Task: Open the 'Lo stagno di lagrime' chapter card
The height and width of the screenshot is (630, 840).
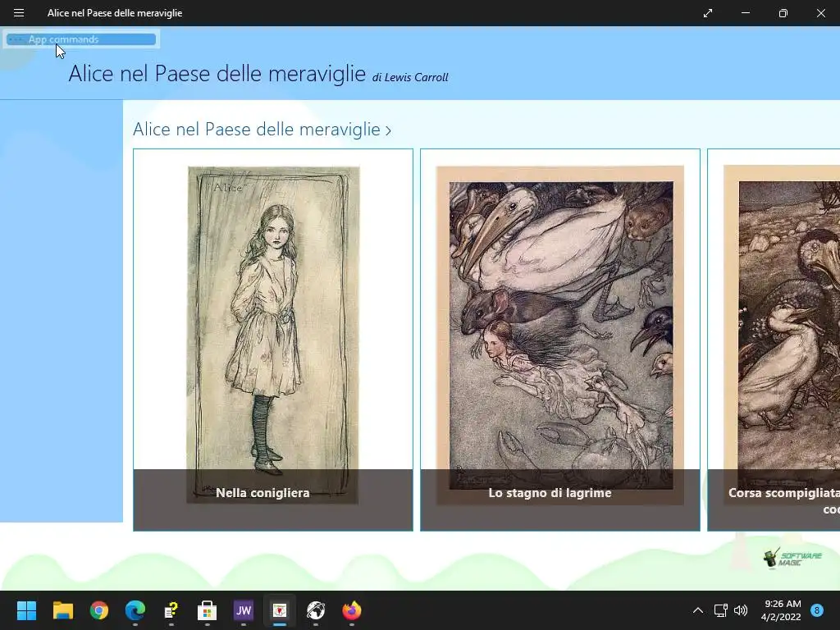Action: pos(559,340)
